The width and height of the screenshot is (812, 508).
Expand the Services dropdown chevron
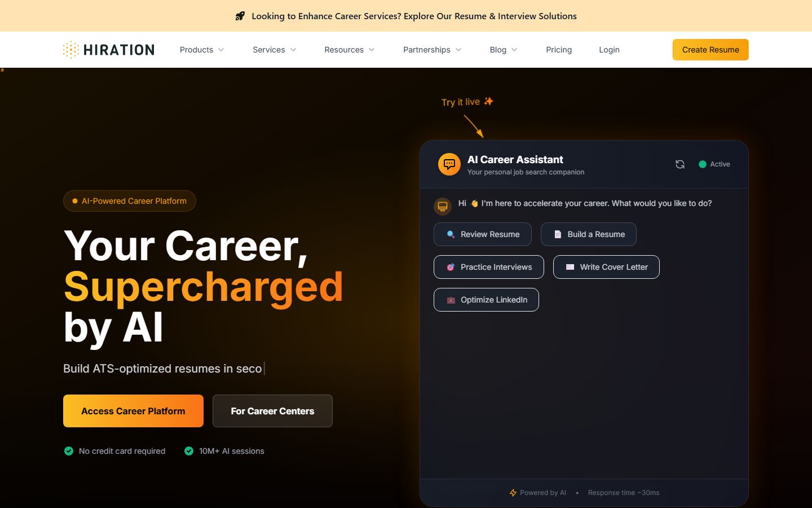click(293, 50)
